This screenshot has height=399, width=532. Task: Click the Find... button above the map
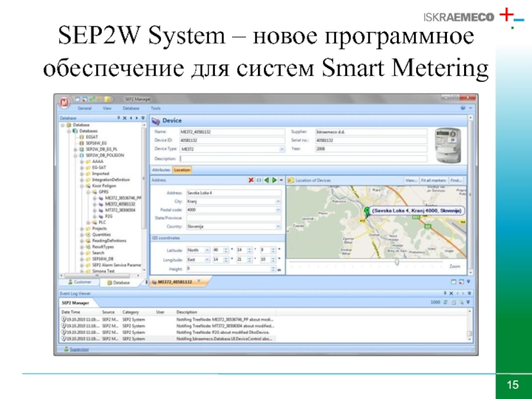(x=456, y=180)
